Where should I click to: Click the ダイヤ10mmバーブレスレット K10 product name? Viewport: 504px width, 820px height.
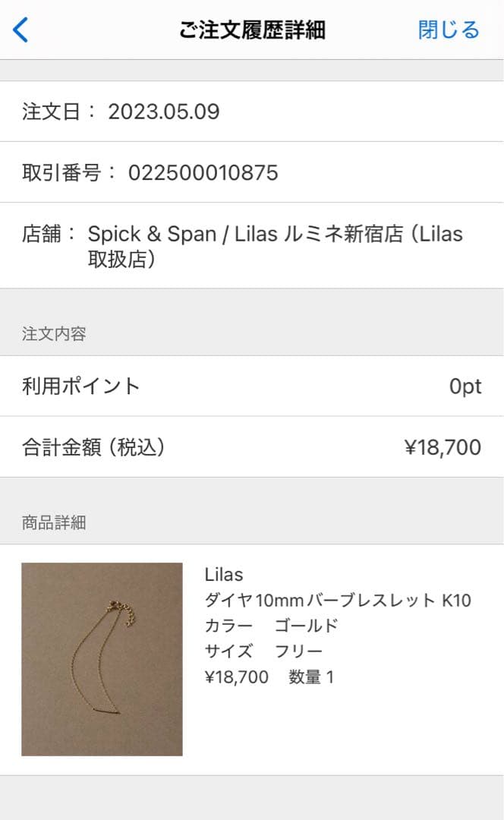point(338,601)
